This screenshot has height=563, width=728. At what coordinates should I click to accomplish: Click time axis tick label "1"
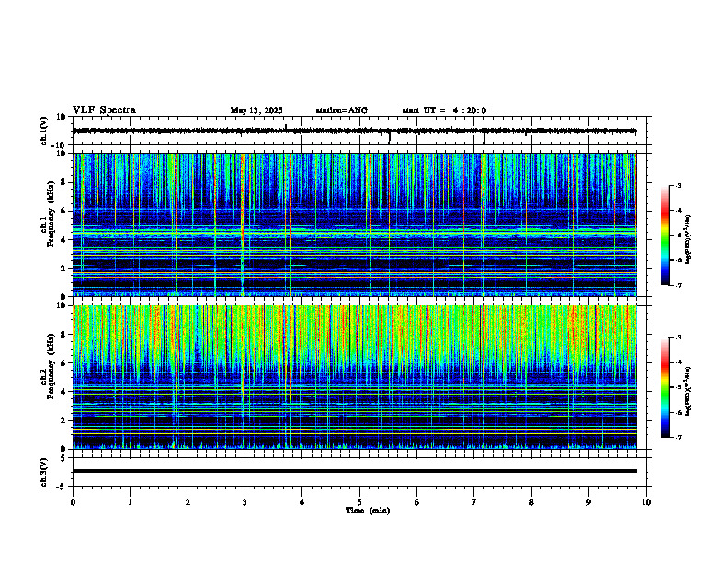pos(130,502)
